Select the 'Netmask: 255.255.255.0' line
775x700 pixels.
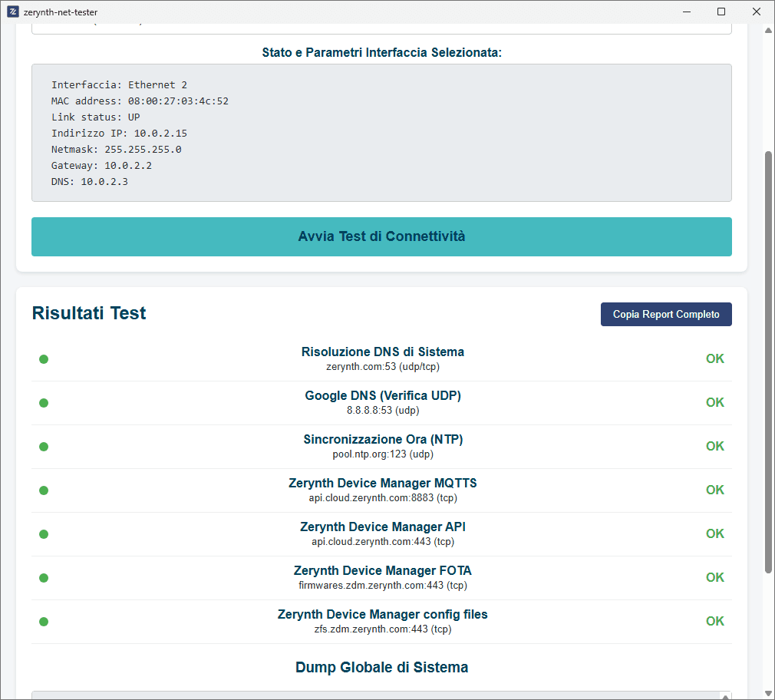click(x=116, y=150)
